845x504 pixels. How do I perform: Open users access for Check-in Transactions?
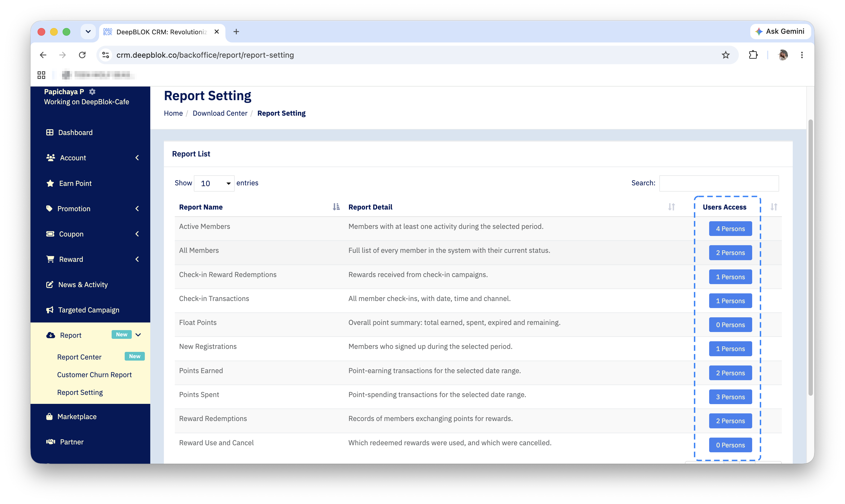(730, 300)
